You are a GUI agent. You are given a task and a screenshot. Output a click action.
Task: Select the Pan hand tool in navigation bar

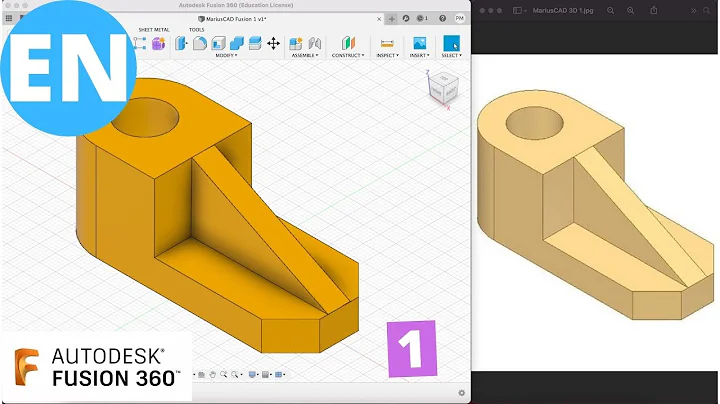pyautogui.click(x=213, y=375)
